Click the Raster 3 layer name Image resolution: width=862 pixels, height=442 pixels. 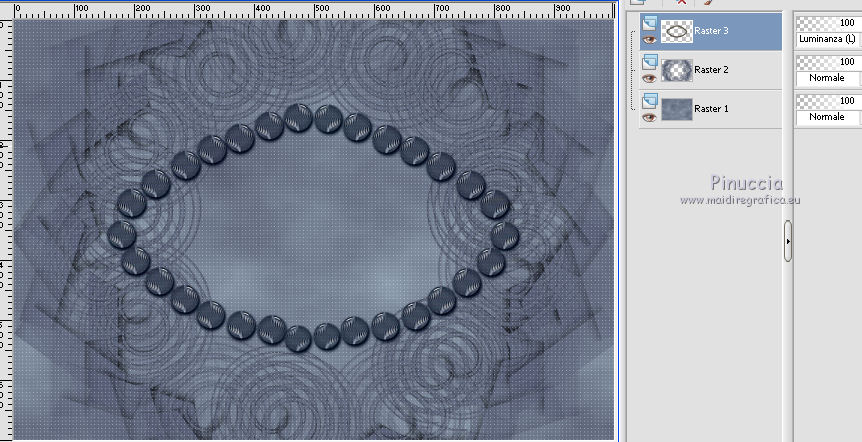pos(711,31)
